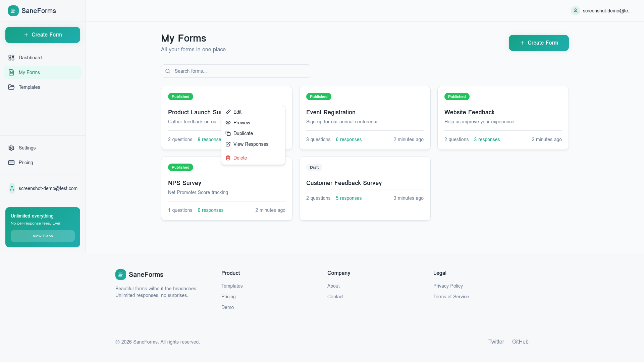Select Delete in the context menu

(253, 158)
